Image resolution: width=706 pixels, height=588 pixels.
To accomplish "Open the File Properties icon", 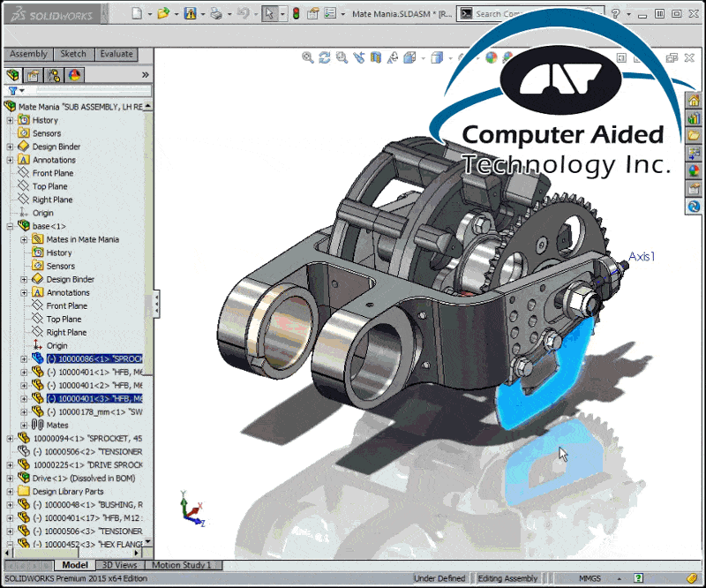I will pos(312,13).
